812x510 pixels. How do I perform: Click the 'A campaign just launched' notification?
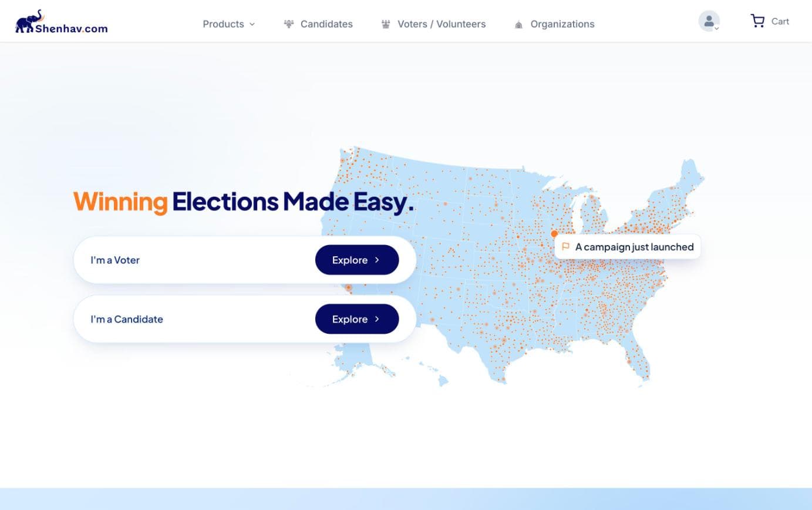pyautogui.click(x=628, y=247)
